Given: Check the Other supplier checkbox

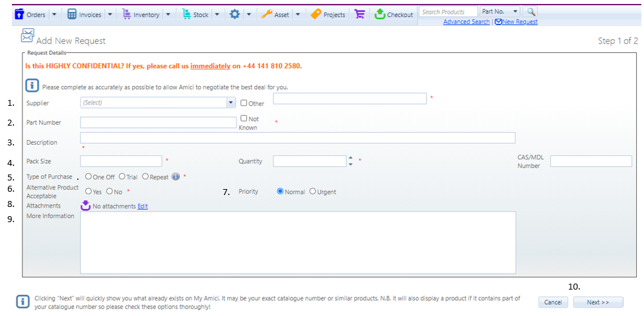Looking at the screenshot, I should tap(244, 102).
